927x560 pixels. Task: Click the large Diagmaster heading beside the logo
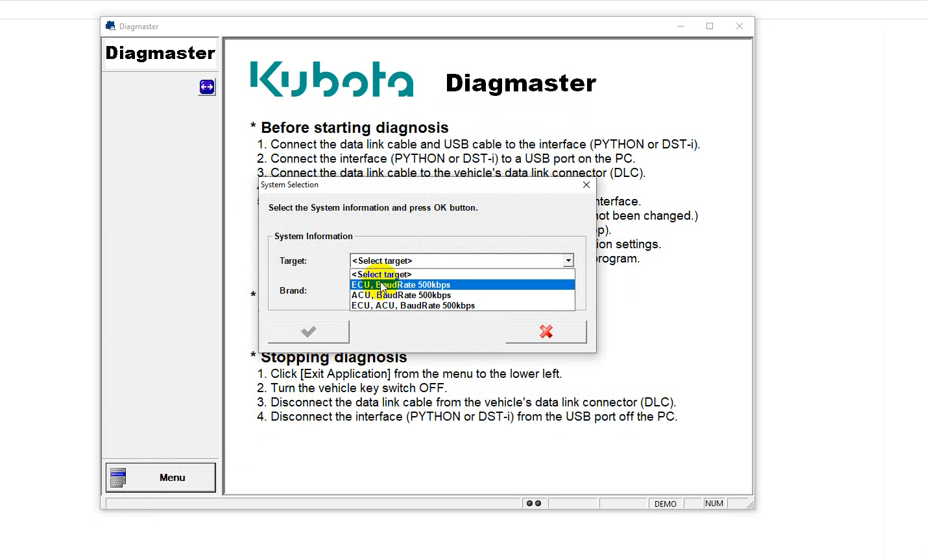(x=521, y=83)
